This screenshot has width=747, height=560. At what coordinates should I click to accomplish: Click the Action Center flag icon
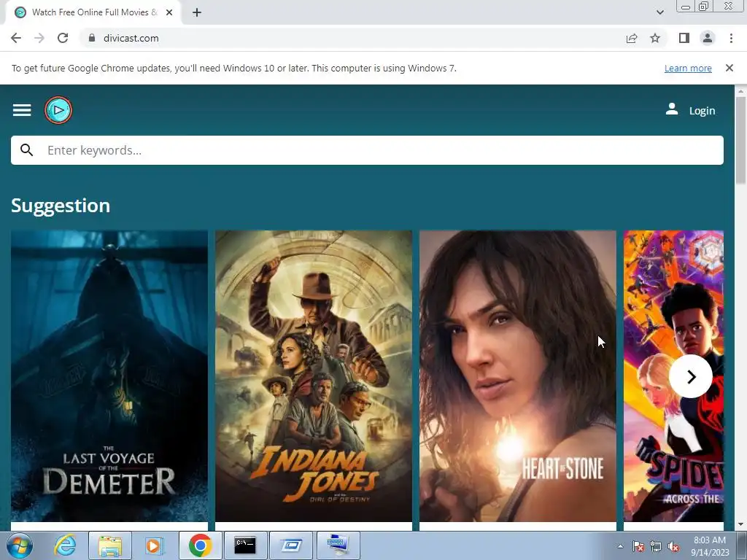[x=638, y=546]
